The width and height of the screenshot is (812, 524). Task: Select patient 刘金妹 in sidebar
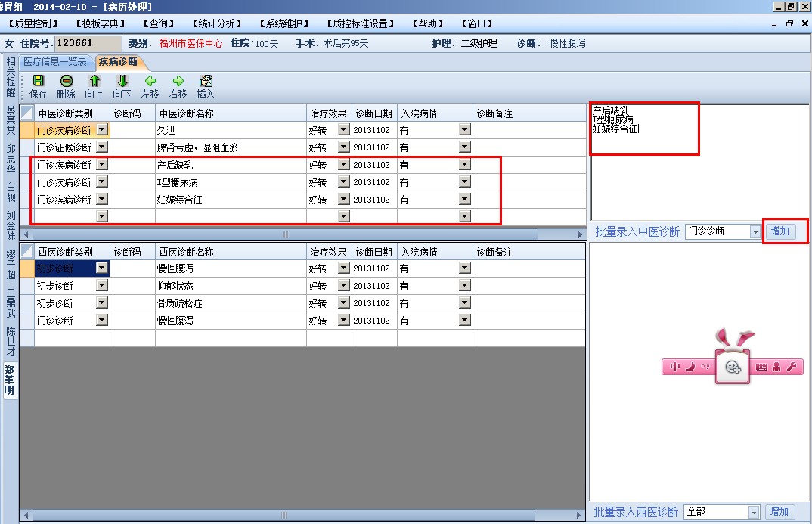point(10,226)
